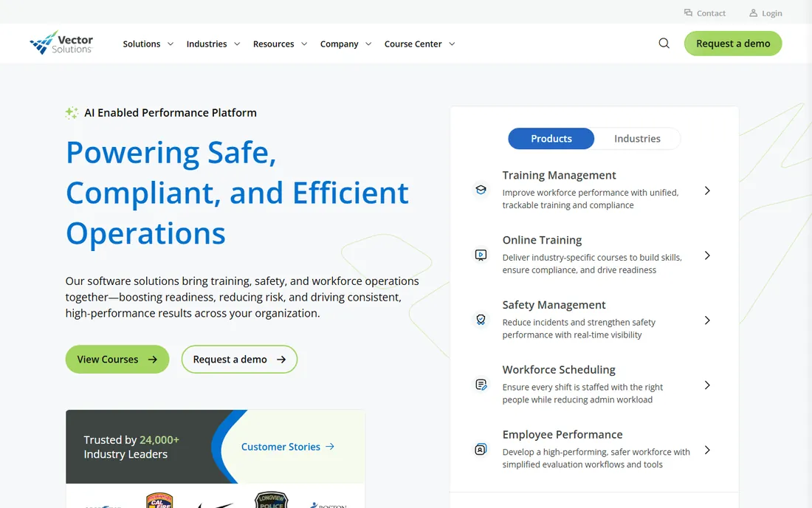
Task: Click the Employee Performance person icon
Action: (x=481, y=449)
